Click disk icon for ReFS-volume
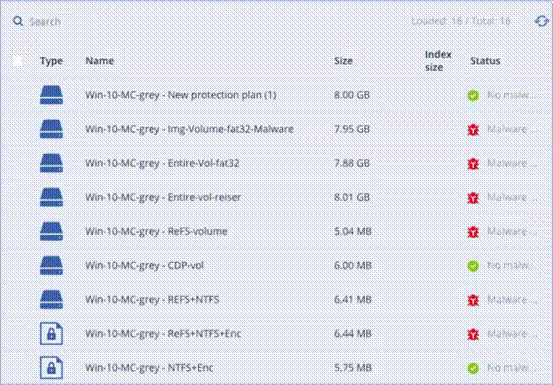The height and width of the screenshot is (385, 553). coord(51,231)
